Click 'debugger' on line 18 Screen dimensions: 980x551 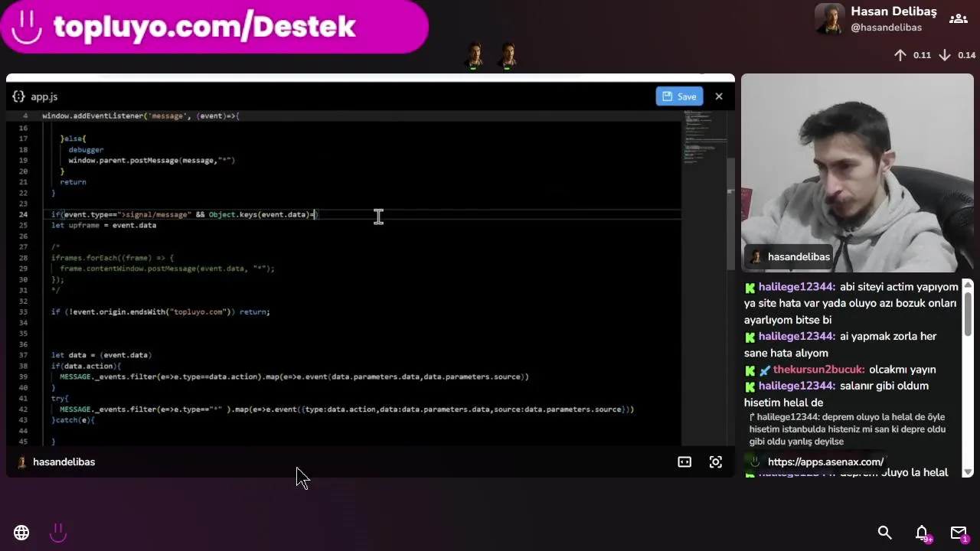(86, 149)
